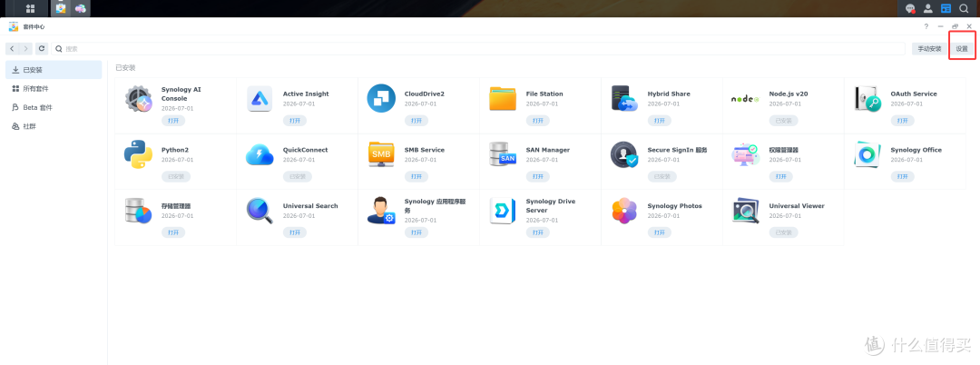Open Package Center help question mark
The image size is (980, 365).
(926, 26)
